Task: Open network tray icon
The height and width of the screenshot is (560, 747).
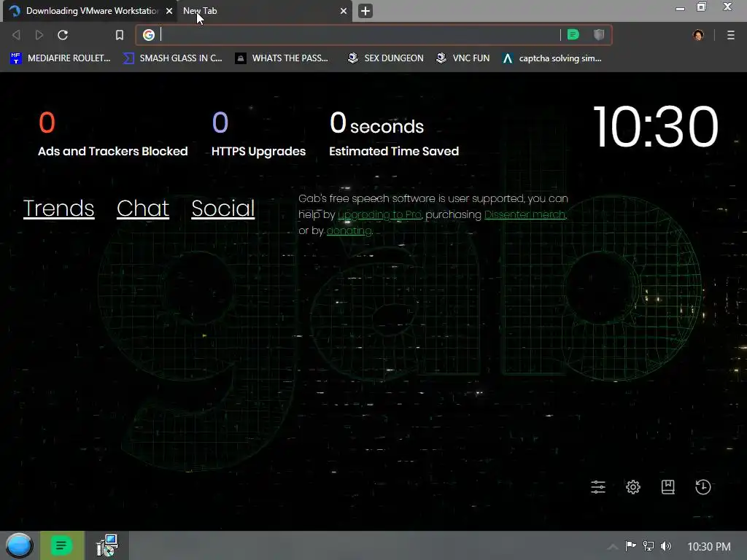Action: pos(649,546)
